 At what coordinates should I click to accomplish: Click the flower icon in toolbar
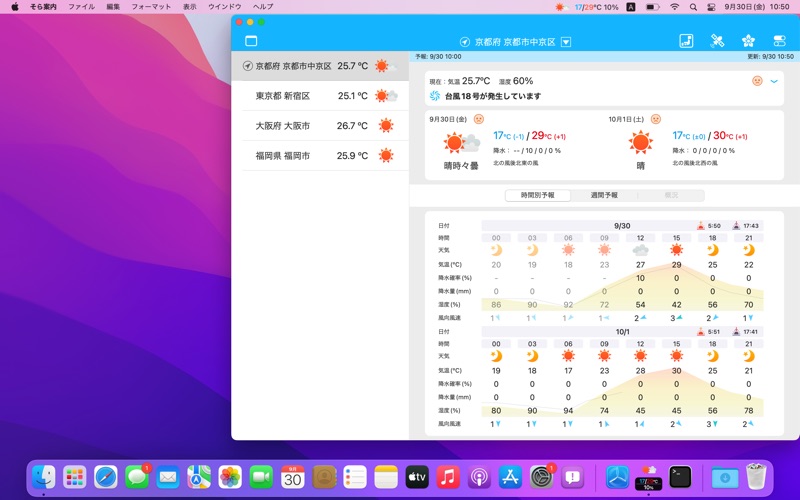click(748, 41)
